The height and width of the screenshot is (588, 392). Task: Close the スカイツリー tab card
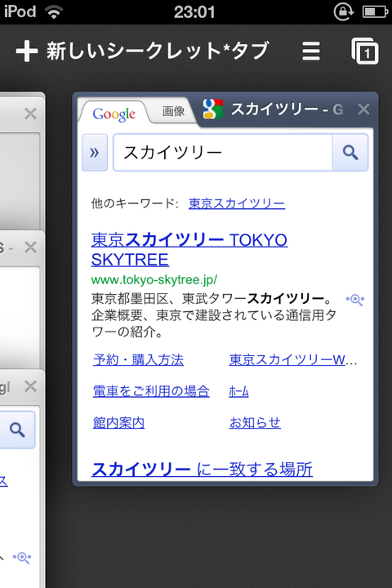pos(363,109)
